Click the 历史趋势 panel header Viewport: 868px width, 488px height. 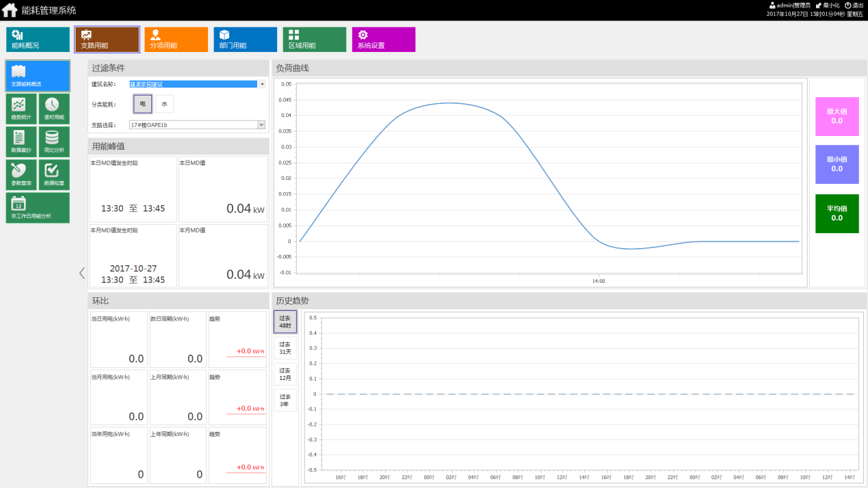570,301
